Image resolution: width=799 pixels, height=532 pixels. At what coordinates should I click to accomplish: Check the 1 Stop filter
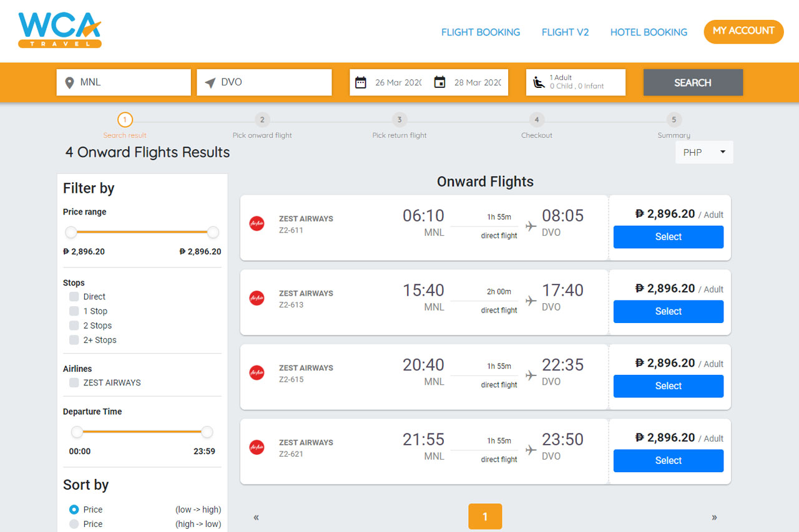coord(74,311)
